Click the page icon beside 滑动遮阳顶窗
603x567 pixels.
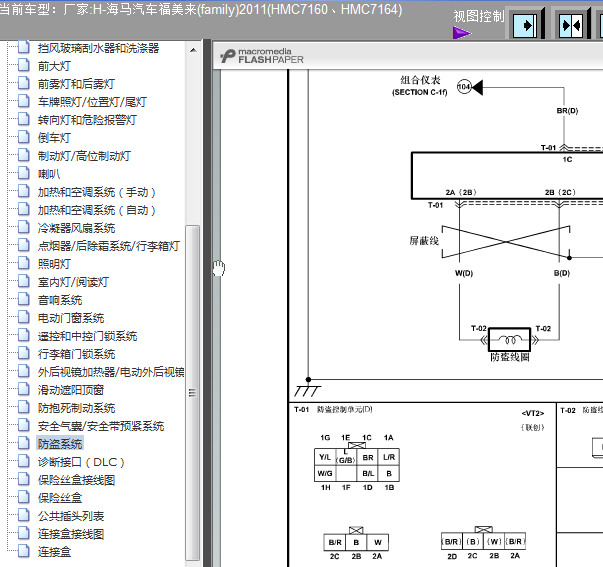23,389
